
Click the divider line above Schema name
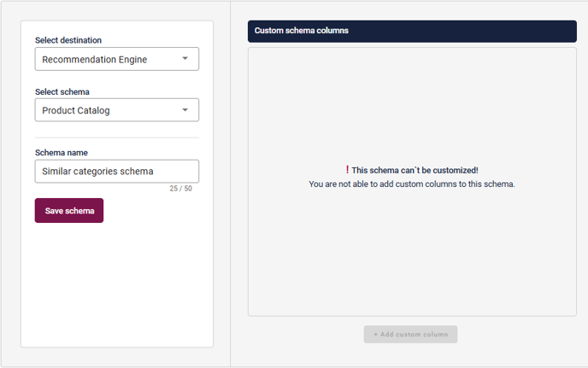pos(116,137)
